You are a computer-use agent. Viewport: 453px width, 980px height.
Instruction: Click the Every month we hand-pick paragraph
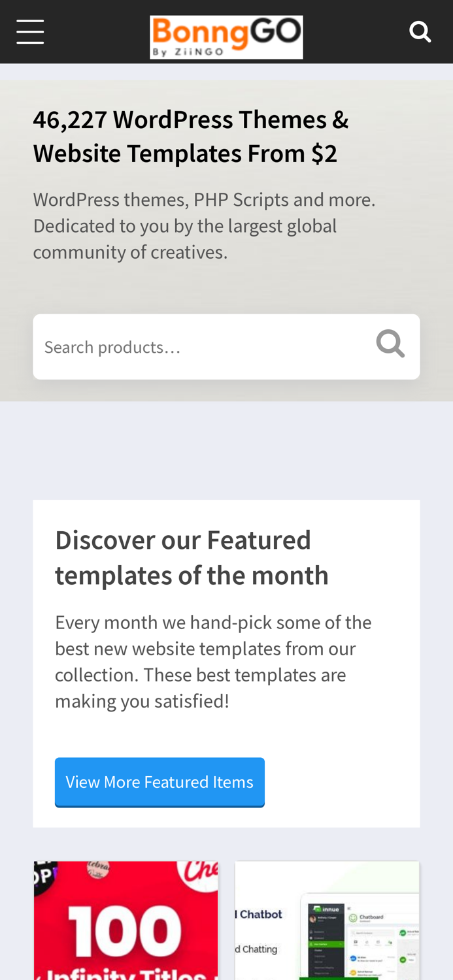pos(213,661)
